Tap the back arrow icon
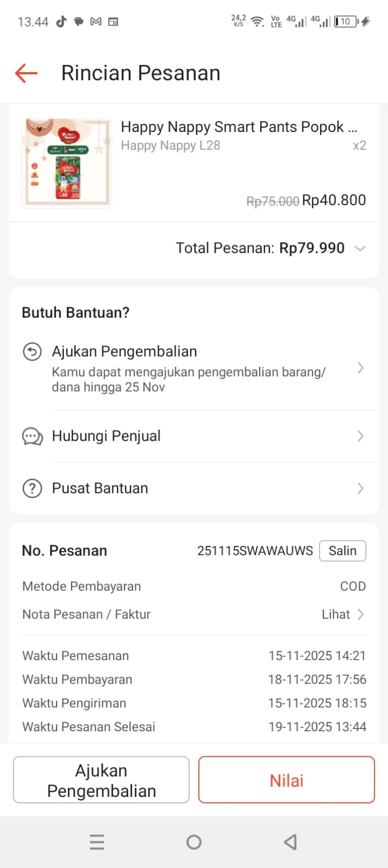Image resolution: width=388 pixels, height=868 pixels. [x=26, y=73]
